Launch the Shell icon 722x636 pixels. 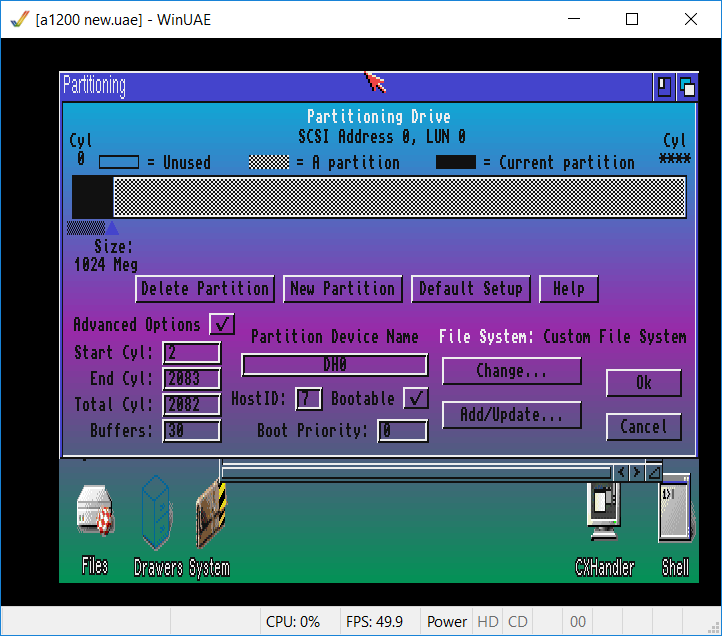675,512
